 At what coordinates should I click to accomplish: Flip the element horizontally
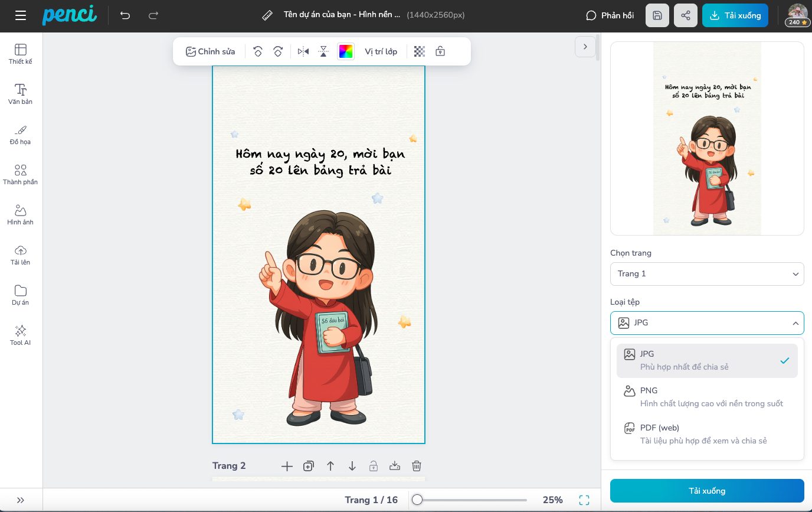(303, 51)
